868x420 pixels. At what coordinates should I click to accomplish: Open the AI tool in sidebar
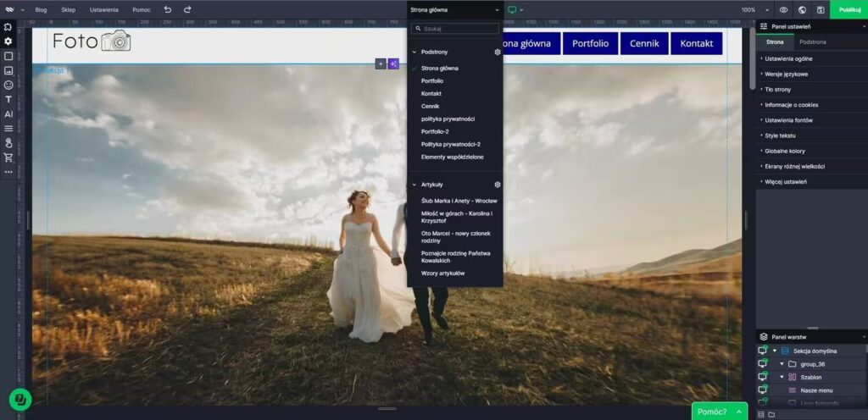click(8, 113)
